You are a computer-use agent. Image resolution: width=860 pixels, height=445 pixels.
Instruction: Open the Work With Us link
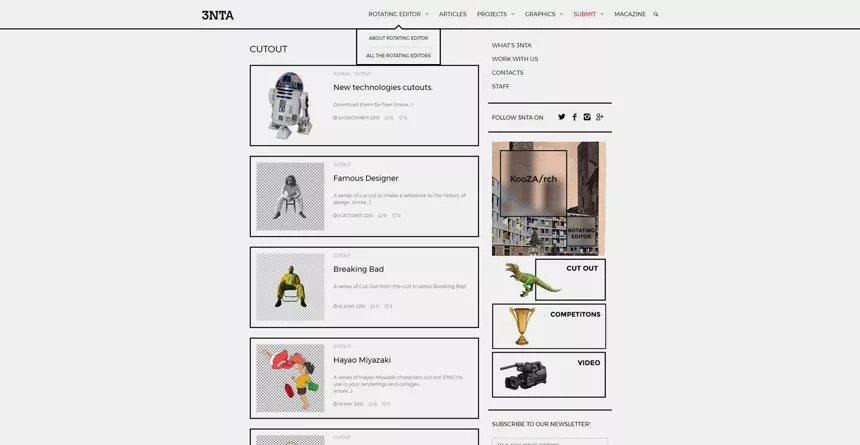(x=514, y=59)
